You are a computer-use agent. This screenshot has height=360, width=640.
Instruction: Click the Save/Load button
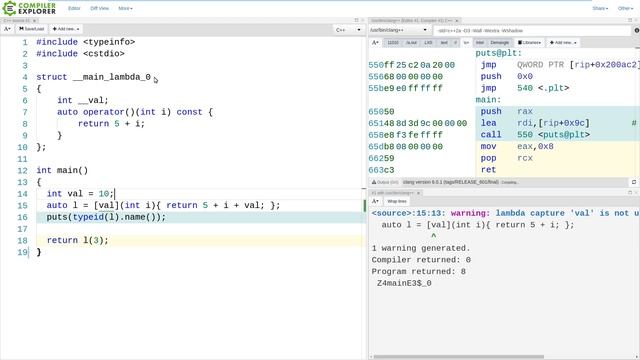[31, 29]
